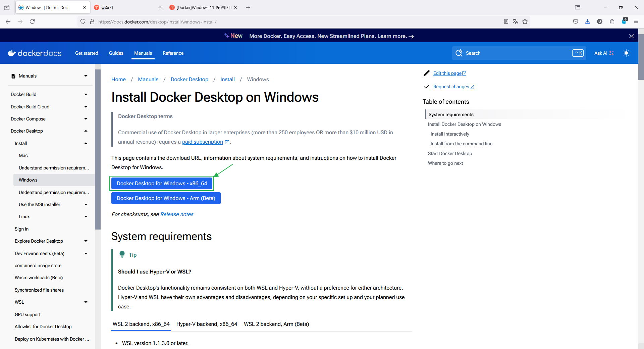Expand Dev Environments (Beta)
Image resolution: width=644 pixels, height=349 pixels.
click(x=86, y=253)
